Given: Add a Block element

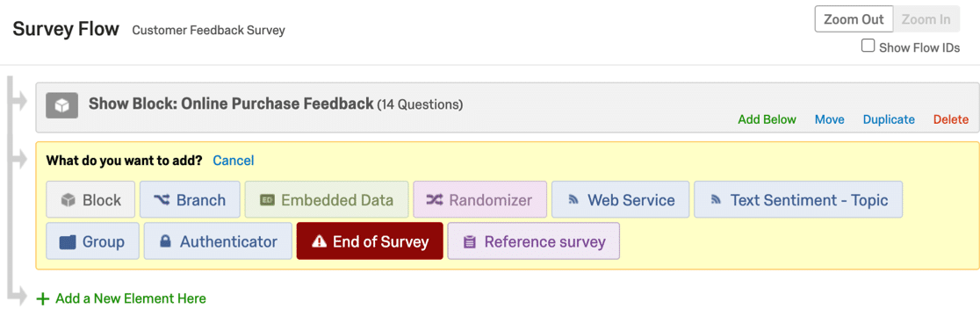Looking at the screenshot, I should click(x=90, y=200).
